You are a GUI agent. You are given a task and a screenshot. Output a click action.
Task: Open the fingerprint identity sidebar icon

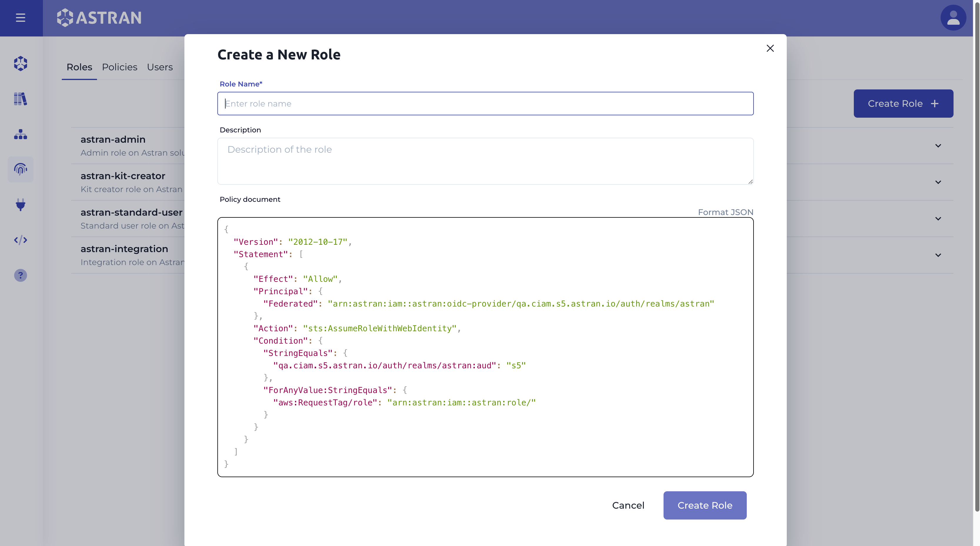pyautogui.click(x=21, y=169)
